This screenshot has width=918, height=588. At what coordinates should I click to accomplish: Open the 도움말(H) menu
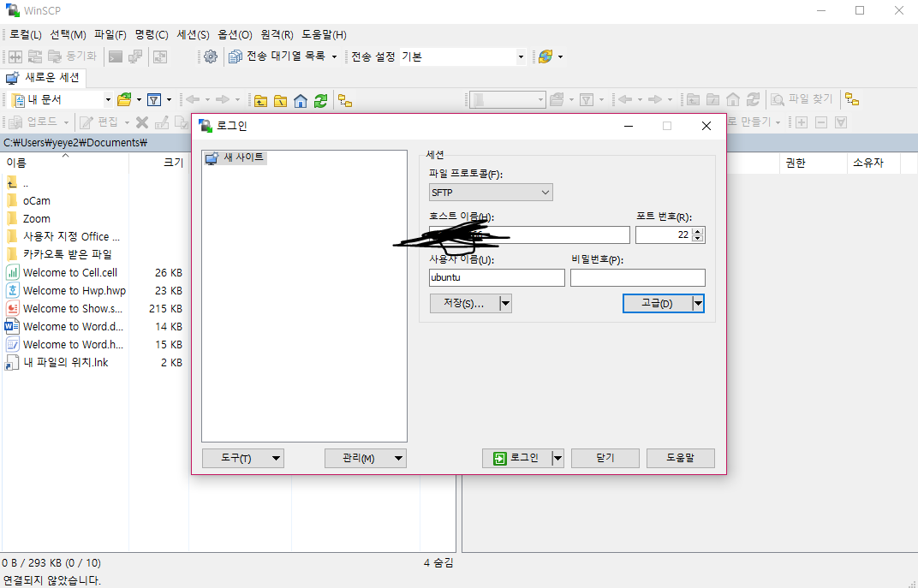324,35
